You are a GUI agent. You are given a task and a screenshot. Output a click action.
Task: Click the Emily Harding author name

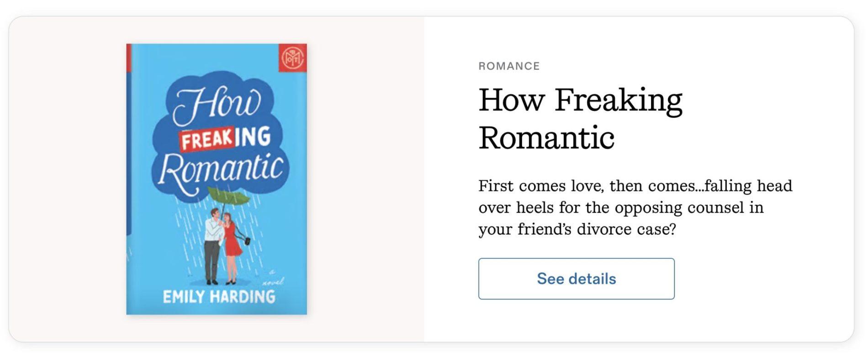(x=219, y=297)
